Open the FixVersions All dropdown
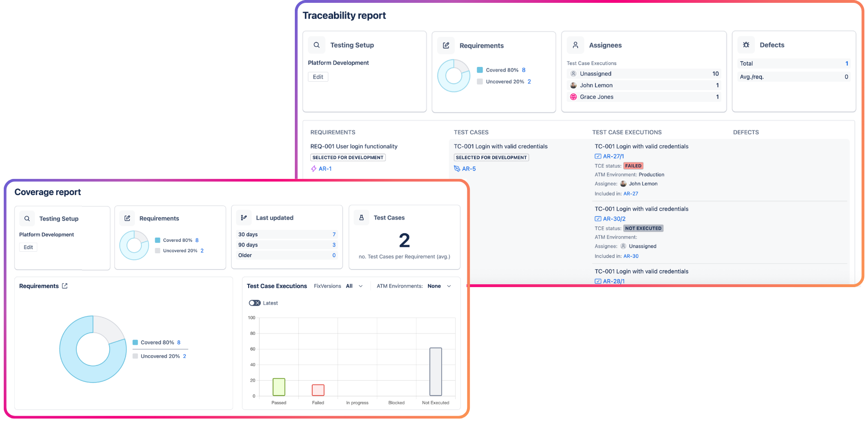868x425 pixels. [x=354, y=286]
